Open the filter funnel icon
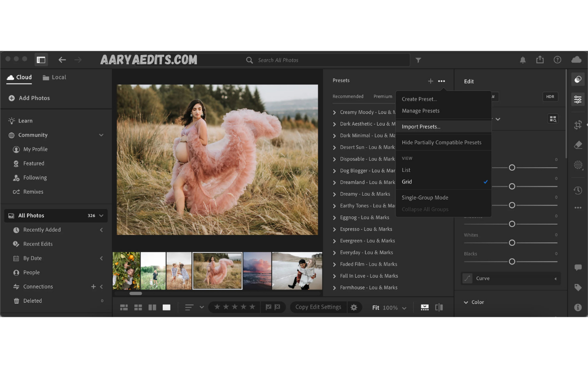The height and width of the screenshot is (368, 588). click(x=418, y=60)
